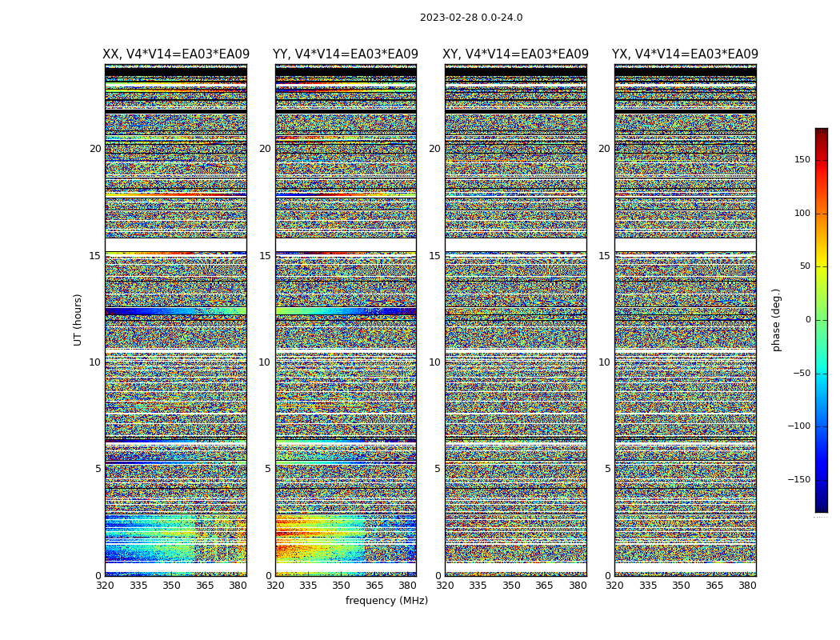This screenshot has height=640, width=840.
Task: Click the UT (hours) axis label
Action: pos(78,320)
